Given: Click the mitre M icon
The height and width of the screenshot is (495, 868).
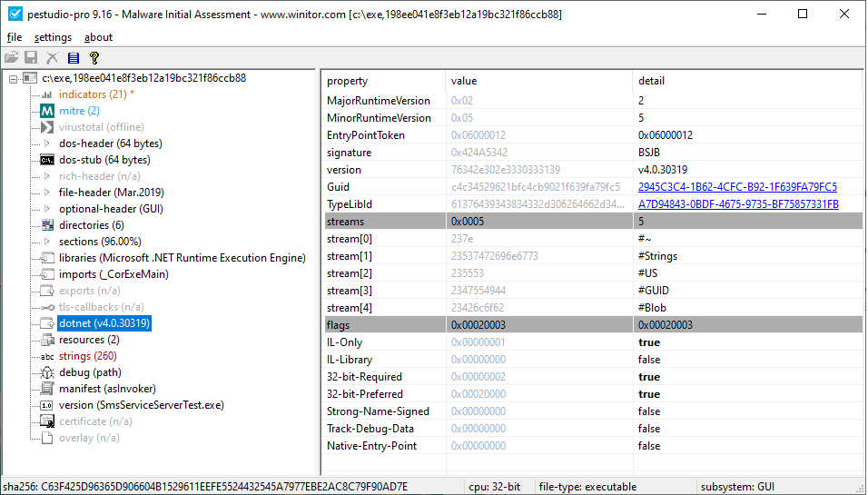Looking at the screenshot, I should [47, 111].
